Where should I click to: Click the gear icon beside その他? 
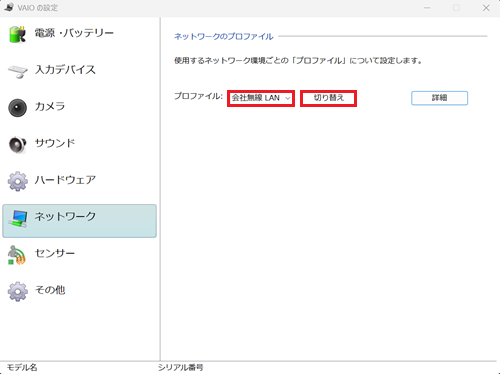[x=18, y=291]
